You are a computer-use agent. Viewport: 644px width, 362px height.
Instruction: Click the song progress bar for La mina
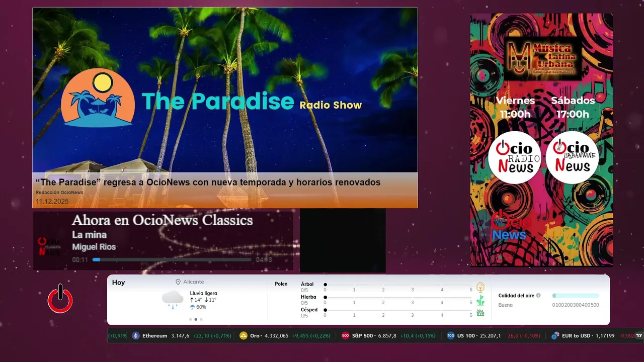pyautogui.click(x=172, y=259)
